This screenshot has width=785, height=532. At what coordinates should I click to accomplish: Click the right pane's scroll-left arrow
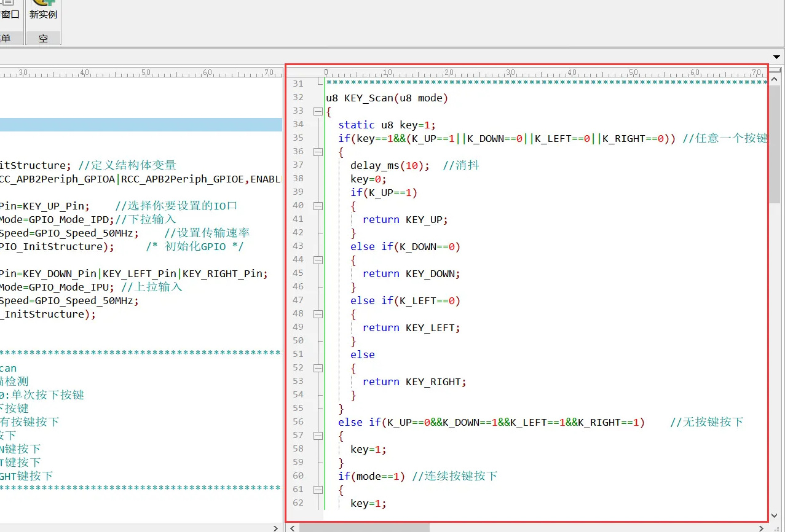(x=293, y=528)
